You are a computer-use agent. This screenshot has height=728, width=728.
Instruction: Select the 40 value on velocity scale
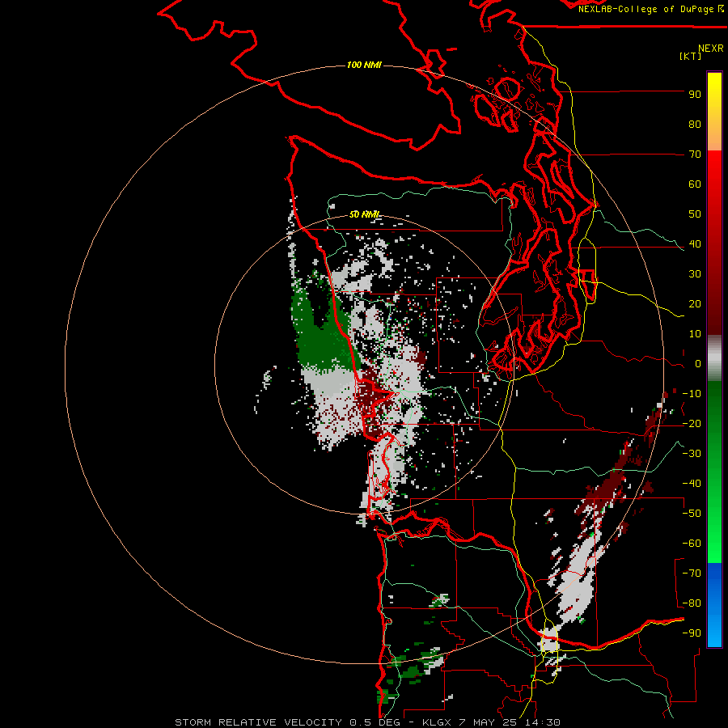point(695,243)
